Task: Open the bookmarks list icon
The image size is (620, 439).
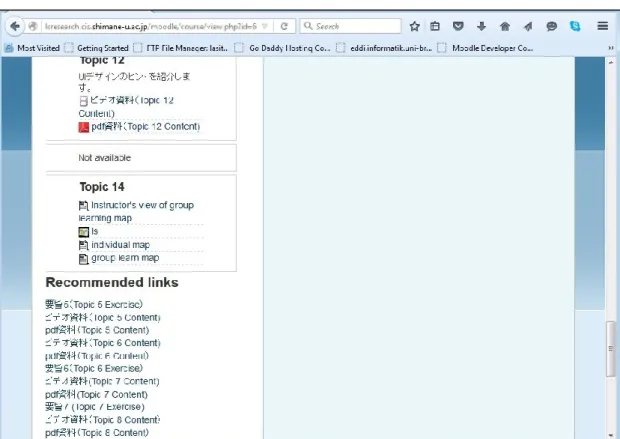Action: tap(435, 26)
